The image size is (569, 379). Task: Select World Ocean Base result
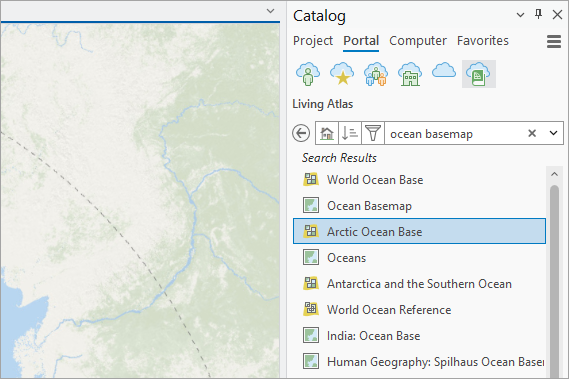click(x=419, y=179)
